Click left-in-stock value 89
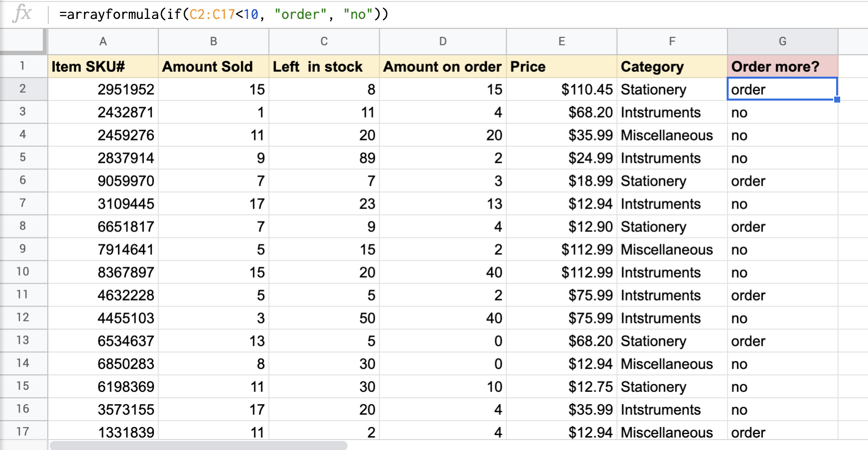Image resolution: width=868 pixels, height=450 pixels. (324, 158)
